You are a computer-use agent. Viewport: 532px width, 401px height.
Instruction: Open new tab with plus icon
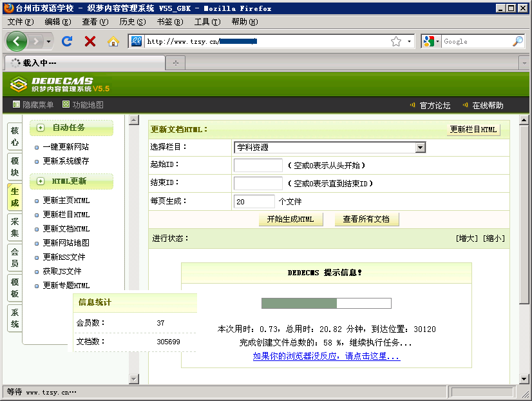(175, 63)
